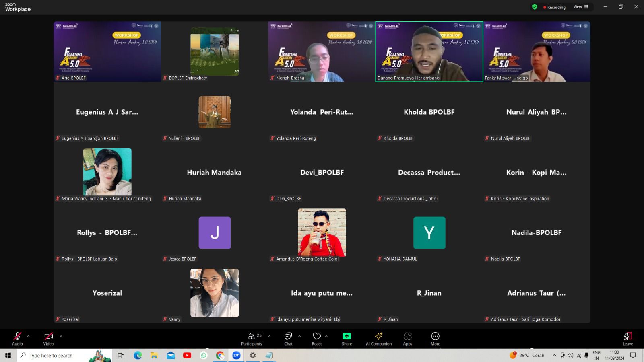Viewport: 644px width, 362px height.
Task: Open the encryption shield icon
Action: point(535,7)
